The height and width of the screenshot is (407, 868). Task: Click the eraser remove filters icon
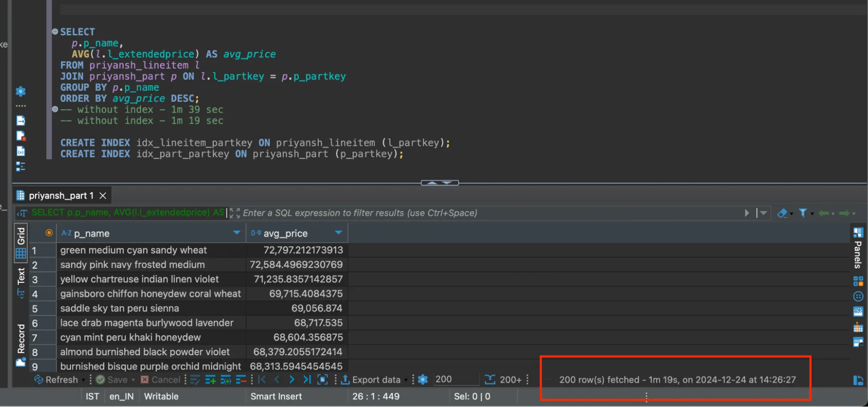(x=782, y=213)
